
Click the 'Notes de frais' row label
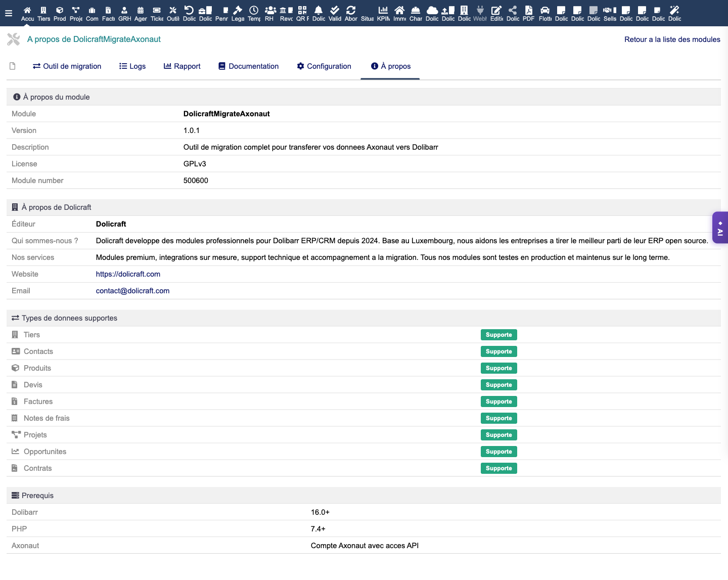(47, 418)
